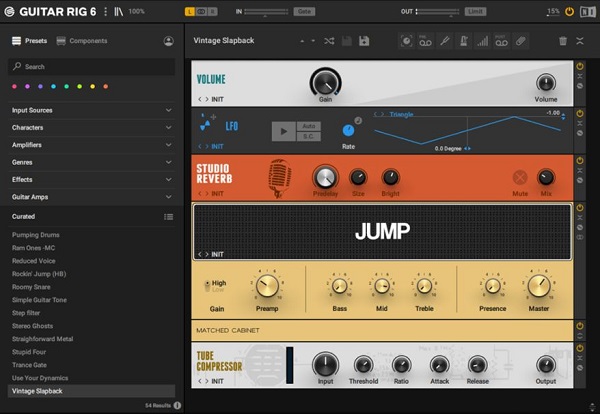Expand the Amplifiers category
The image size is (600, 414).
(91, 145)
